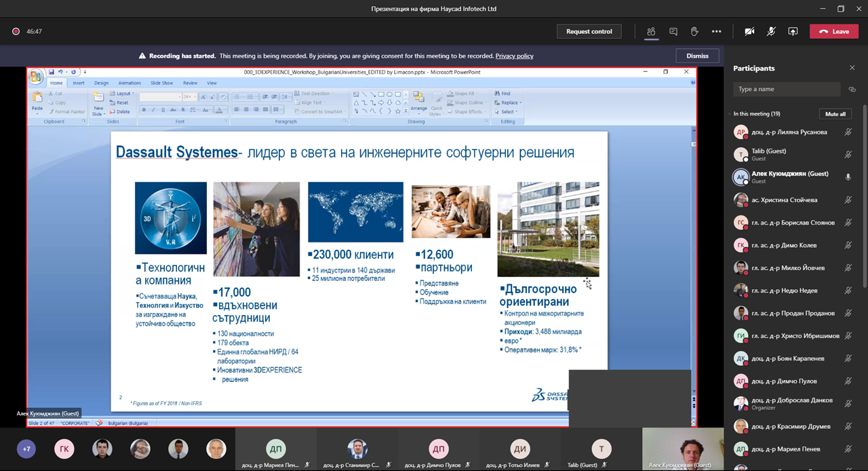This screenshot has width=868, height=471.
Task: Select participant доц. д-р Красимир Друмев
Action: pos(793,426)
